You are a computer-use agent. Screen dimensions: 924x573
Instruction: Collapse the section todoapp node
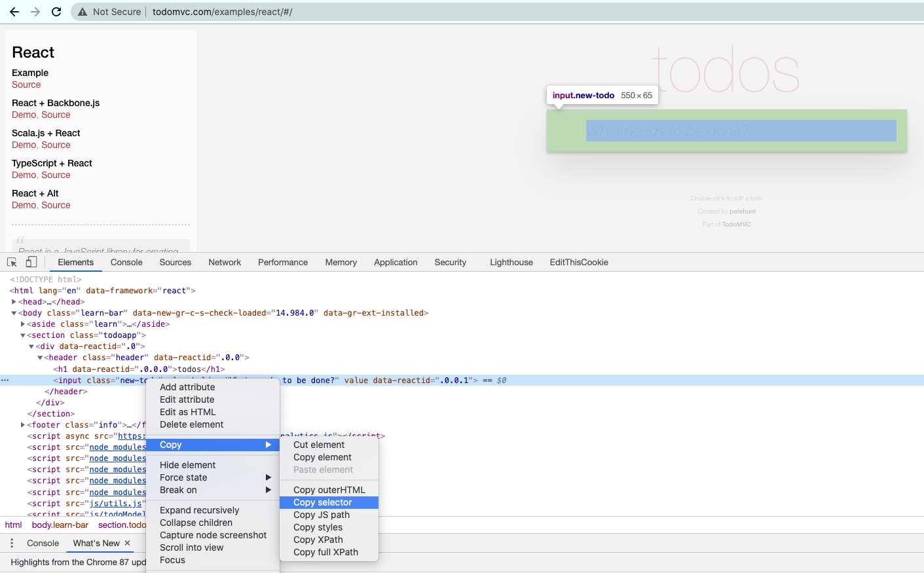[23, 335]
